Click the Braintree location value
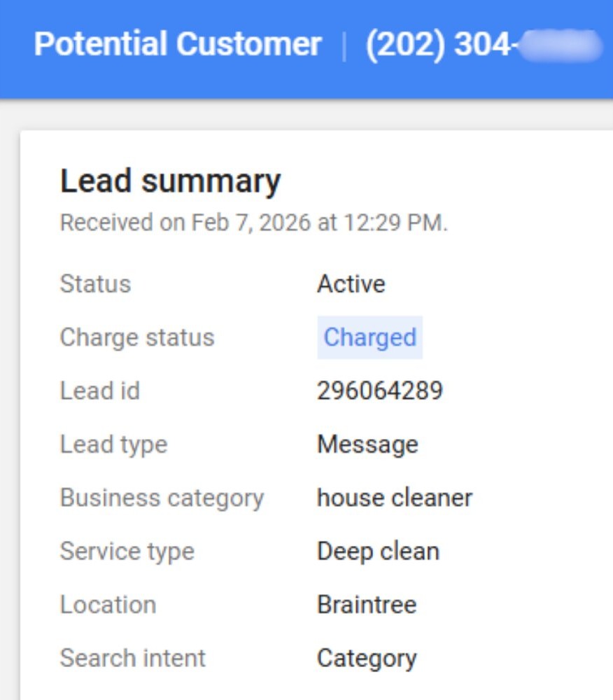Viewport: 613px width, 700px height. pos(366,605)
